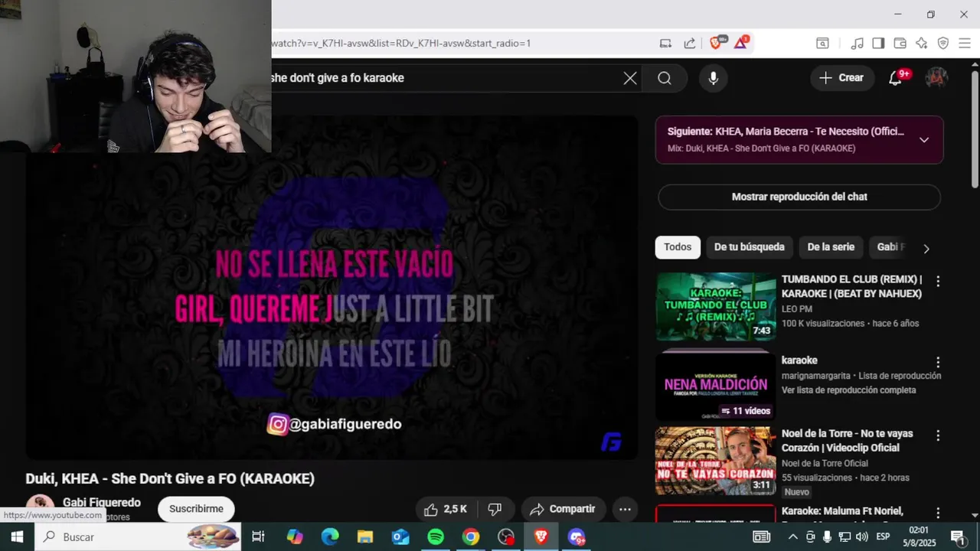
Task: Open Copilot from the taskbar
Action: coord(295,537)
